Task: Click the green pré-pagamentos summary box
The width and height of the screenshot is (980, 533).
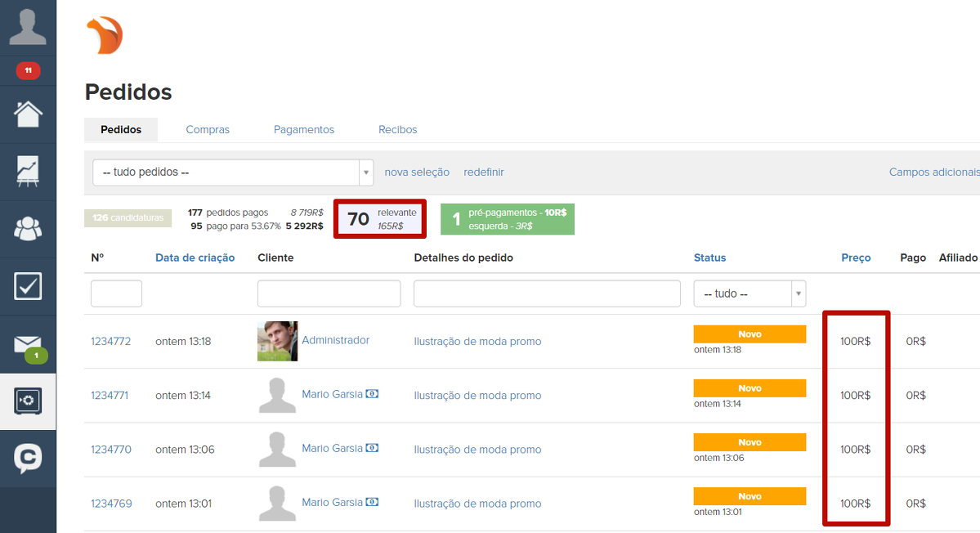Action: (508, 219)
